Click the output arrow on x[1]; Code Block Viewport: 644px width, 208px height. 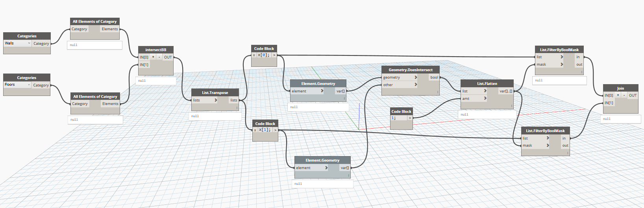(275, 130)
